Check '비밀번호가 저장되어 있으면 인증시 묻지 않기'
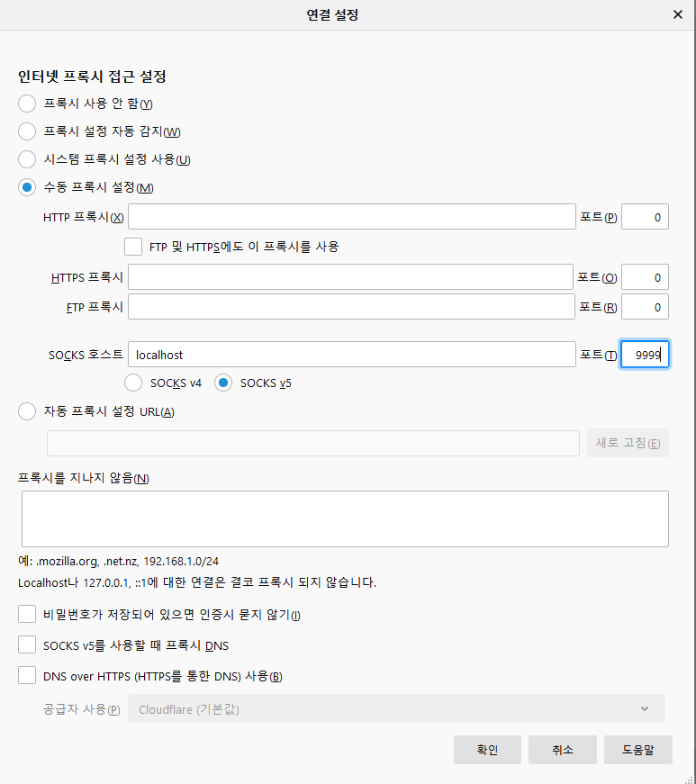Image resolution: width=696 pixels, height=784 pixels. click(27, 614)
